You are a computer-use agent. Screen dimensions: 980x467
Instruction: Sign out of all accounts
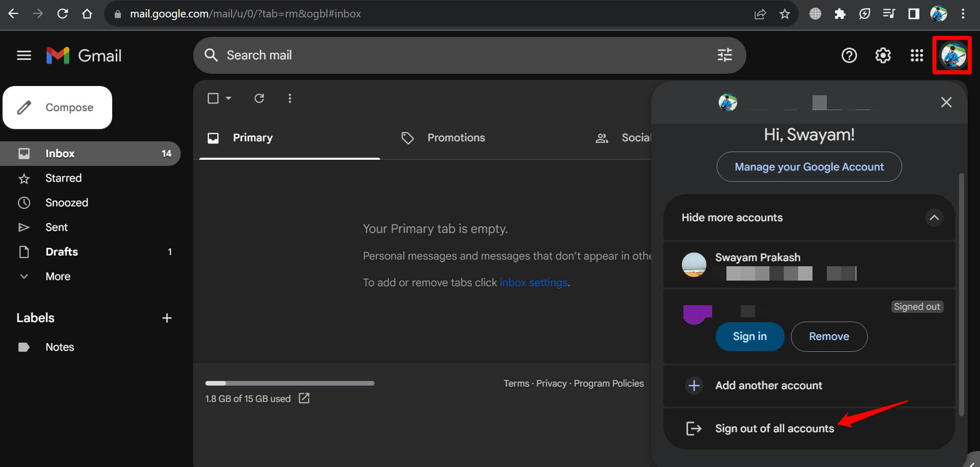[x=774, y=429]
